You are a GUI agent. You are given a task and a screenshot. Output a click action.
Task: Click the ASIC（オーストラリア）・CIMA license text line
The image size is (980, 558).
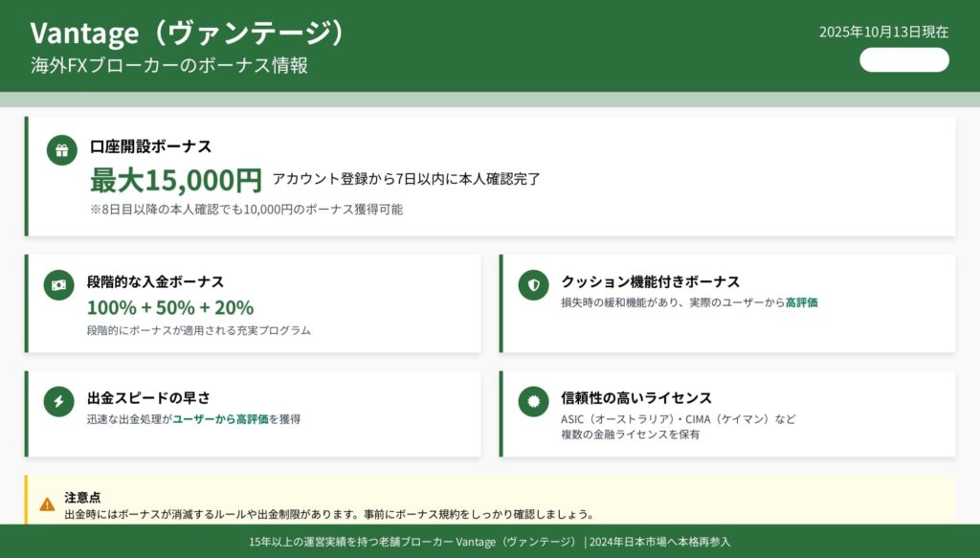click(x=678, y=419)
